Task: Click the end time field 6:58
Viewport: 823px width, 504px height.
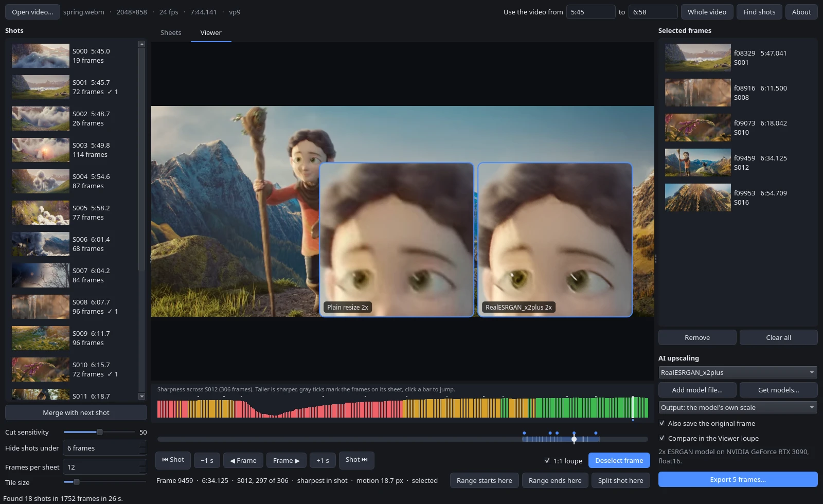Action: (x=653, y=12)
